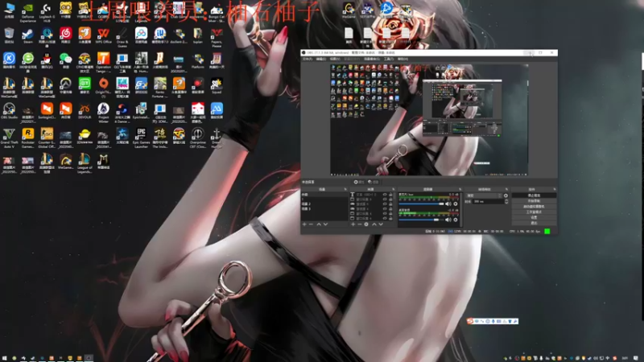Pop out the 混音器 dock panel
This screenshot has width=644, height=362.
[460, 189]
